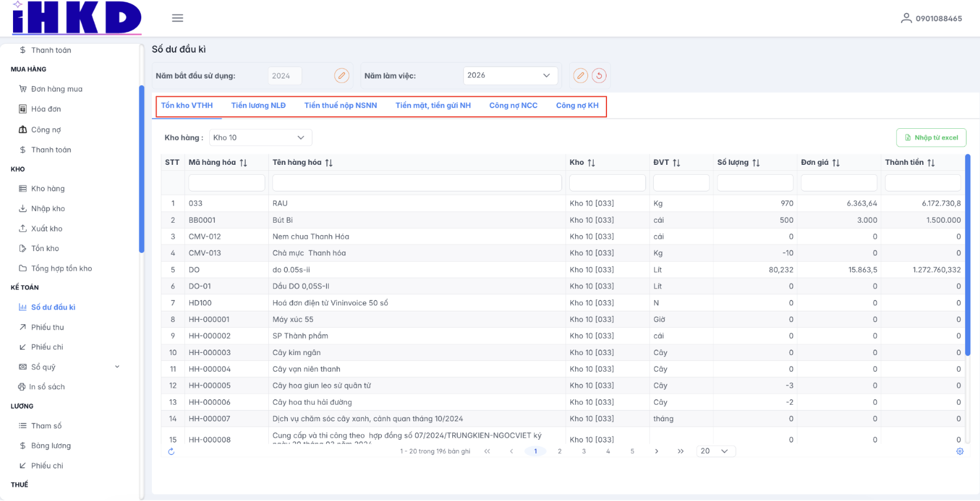This screenshot has height=501, width=980.
Task: Click the hamburger menu icon beside the logo
Action: [x=177, y=18]
